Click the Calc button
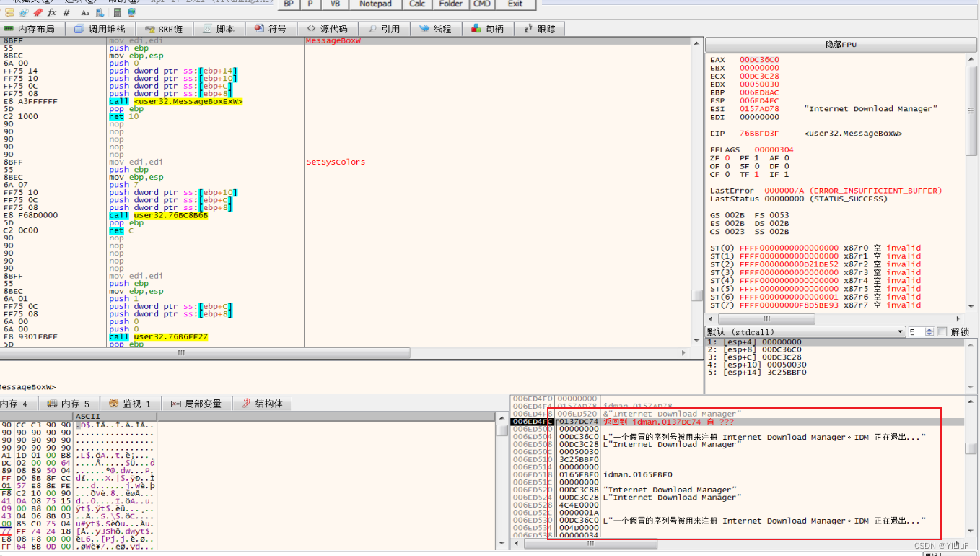The width and height of the screenshot is (980, 556). coord(417,4)
